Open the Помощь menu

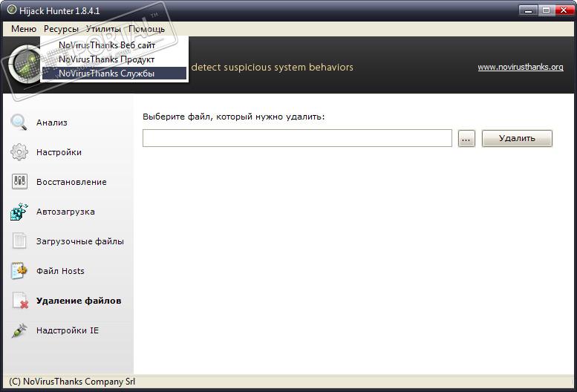pos(146,29)
